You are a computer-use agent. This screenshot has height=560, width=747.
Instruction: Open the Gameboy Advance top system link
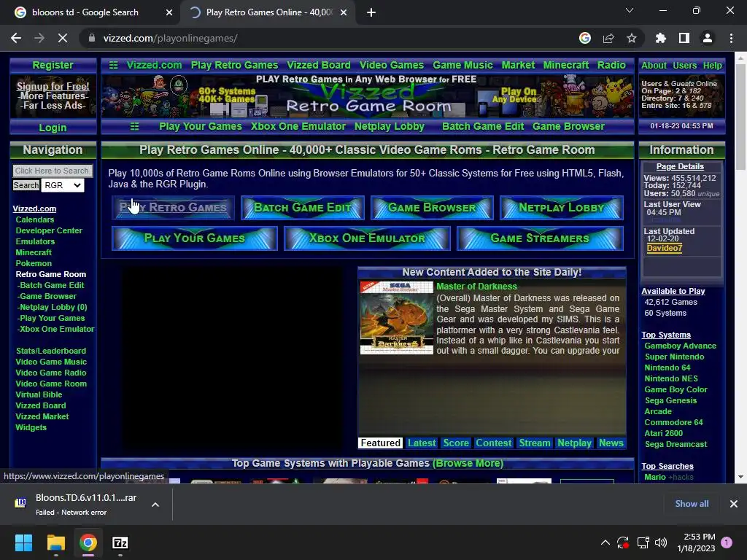coord(680,346)
